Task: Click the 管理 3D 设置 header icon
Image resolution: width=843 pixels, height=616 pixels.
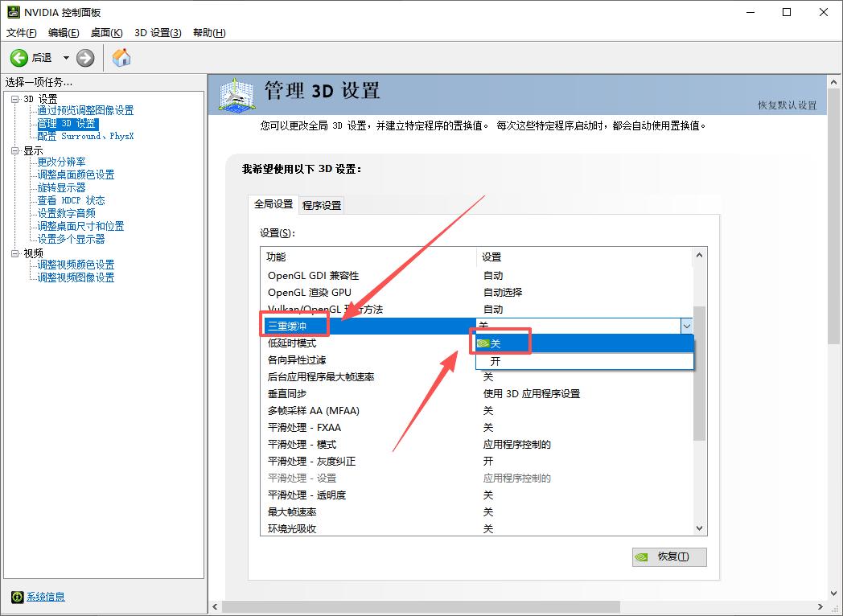Action: [x=236, y=95]
